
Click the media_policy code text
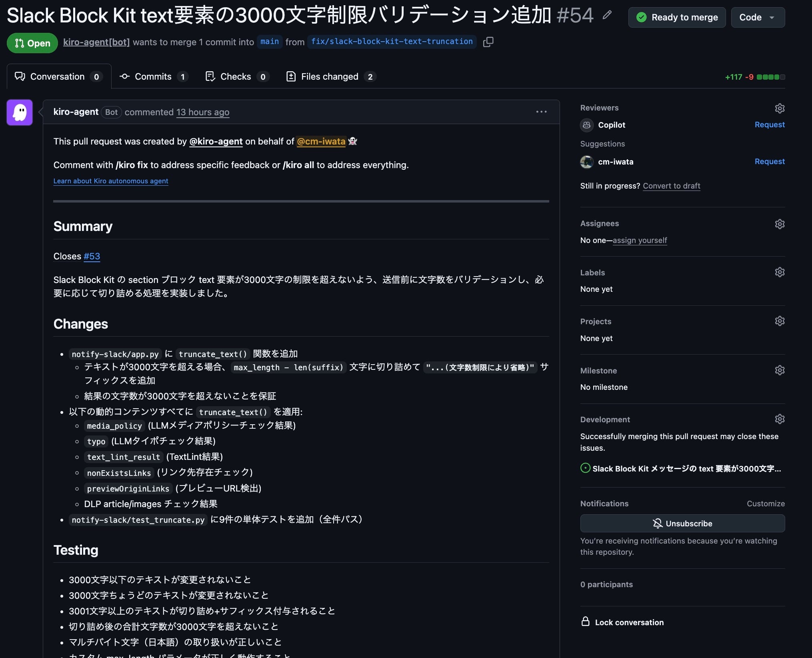[114, 426]
